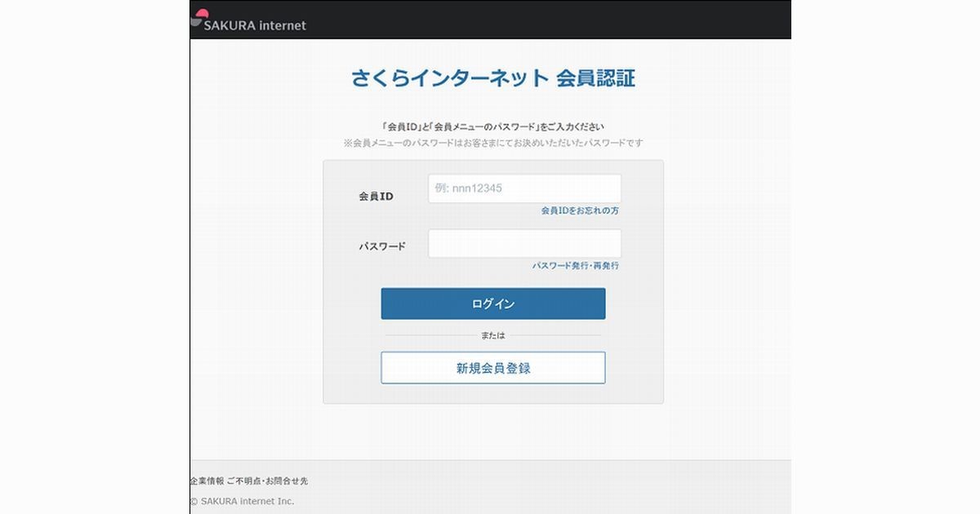
Task: Focus the パスワード input field
Action: click(x=524, y=244)
